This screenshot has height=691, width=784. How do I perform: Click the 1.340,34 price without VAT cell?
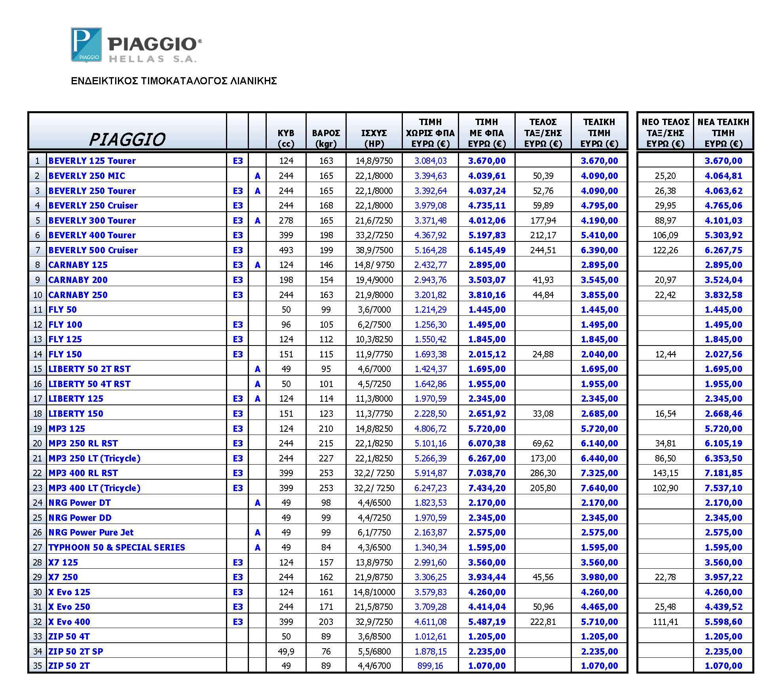pyautogui.click(x=430, y=547)
